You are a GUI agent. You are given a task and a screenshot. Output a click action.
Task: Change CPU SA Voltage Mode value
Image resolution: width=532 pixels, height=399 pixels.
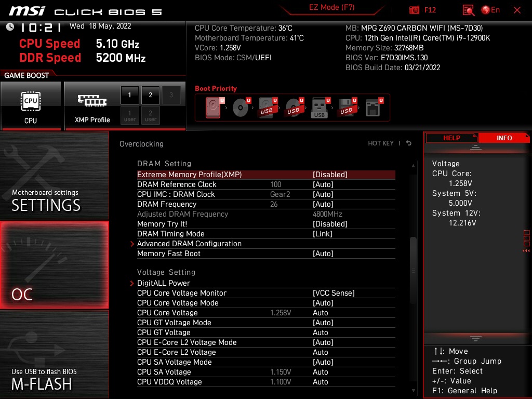click(x=266, y=362)
